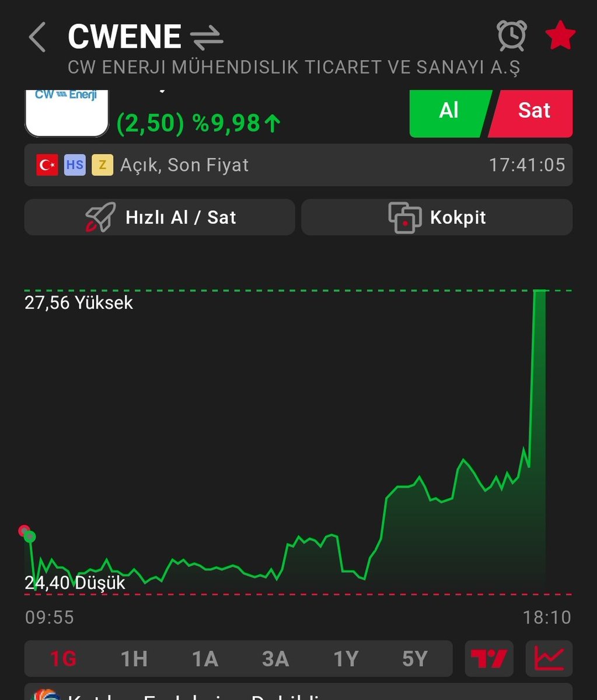Tap the 24,40 Düşük low label
This screenshot has width=597, height=700.
75,583
